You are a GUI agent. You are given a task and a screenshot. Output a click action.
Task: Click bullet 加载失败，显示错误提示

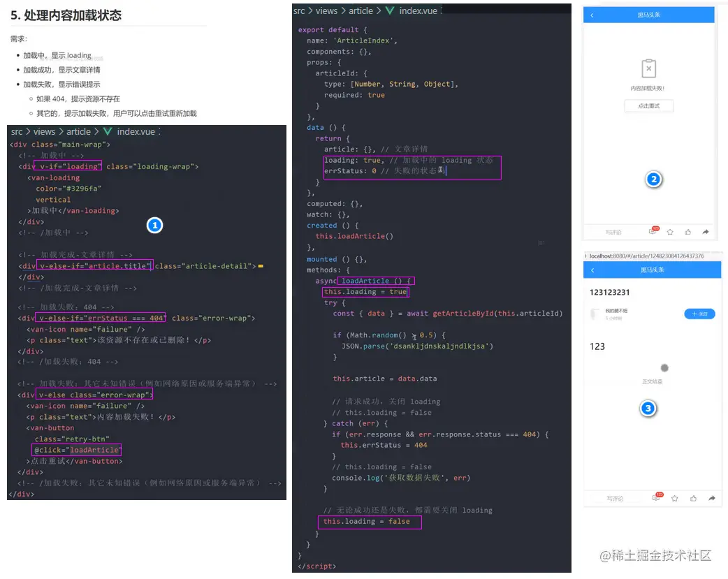point(61,84)
